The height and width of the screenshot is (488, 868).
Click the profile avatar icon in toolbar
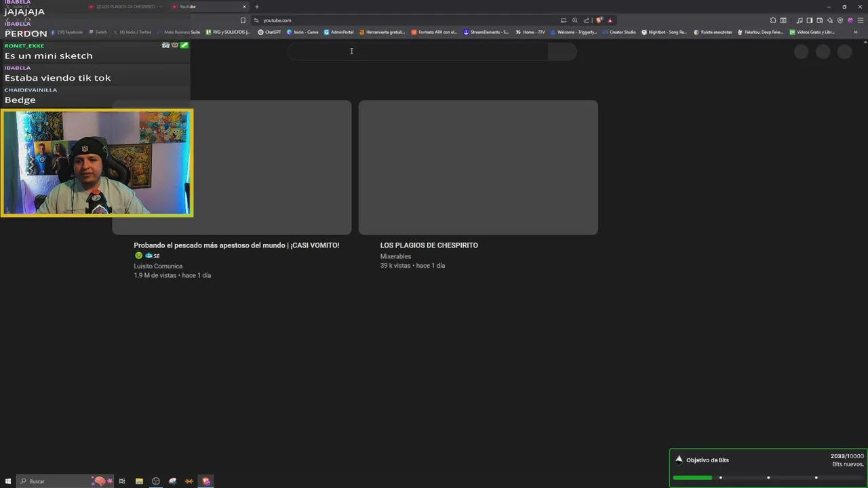[850, 20]
